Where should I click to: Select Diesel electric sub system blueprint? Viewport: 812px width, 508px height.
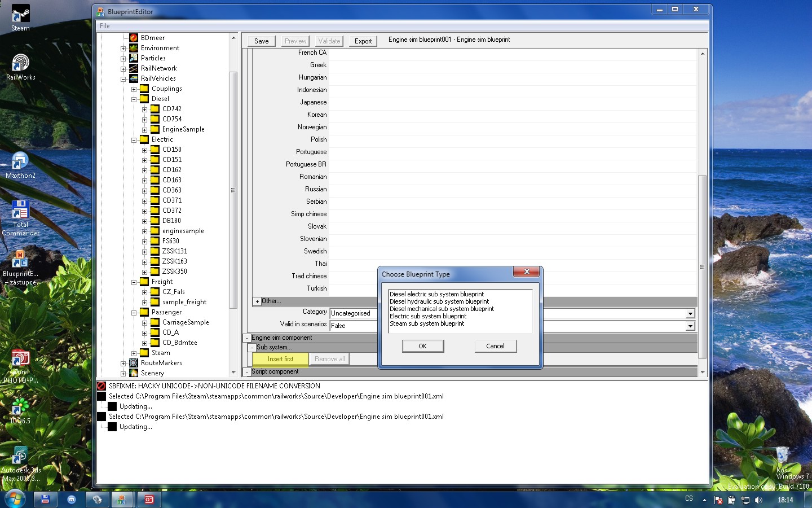click(436, 294)
